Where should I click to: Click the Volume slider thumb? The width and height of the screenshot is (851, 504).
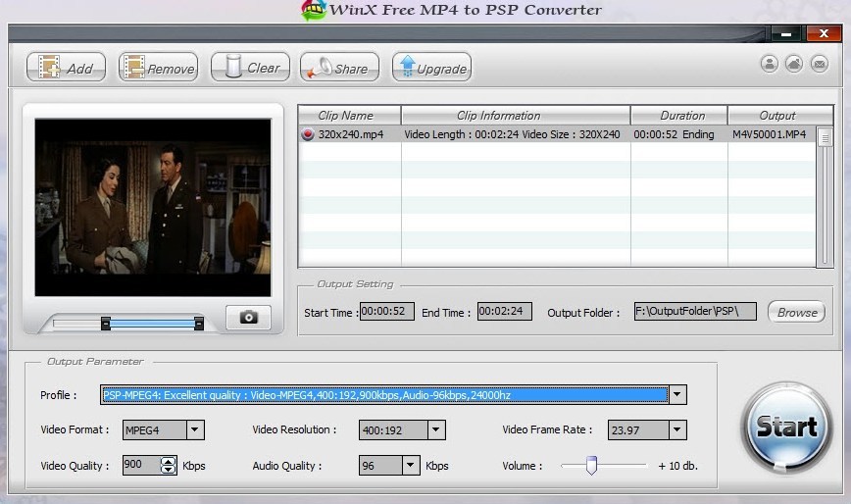click(x=591, y=466)
